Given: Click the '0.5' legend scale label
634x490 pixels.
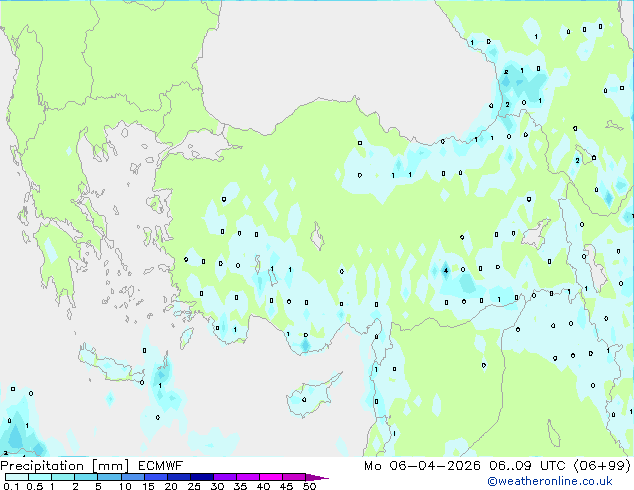Looking at the screenshot, I should (35, 486).
